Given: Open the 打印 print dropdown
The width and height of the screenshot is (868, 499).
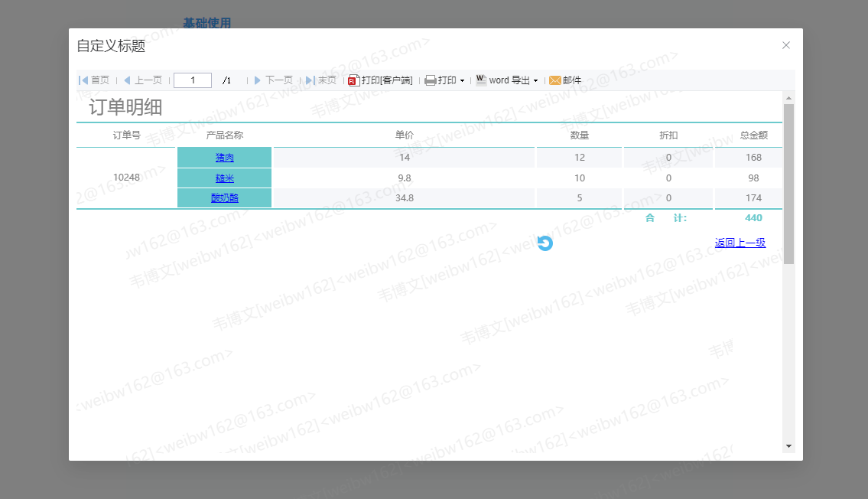Looking at the screenshot, I should tap(444, 80).
